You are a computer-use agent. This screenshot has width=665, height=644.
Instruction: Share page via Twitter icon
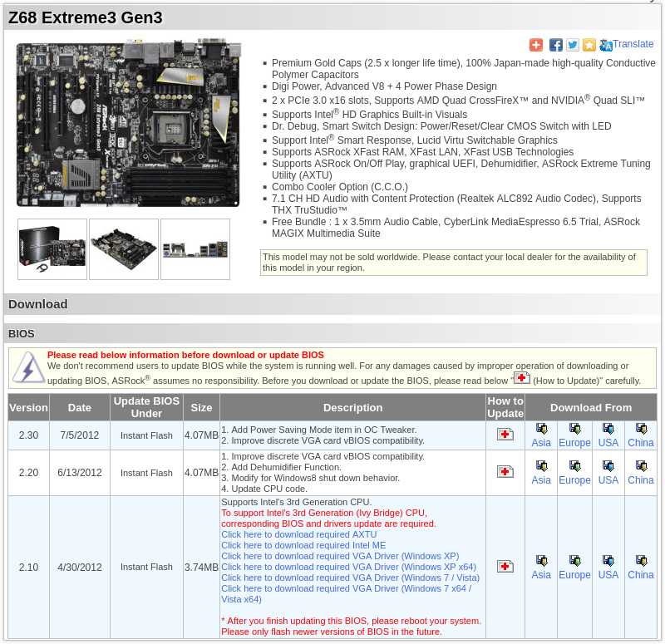(x=573, y=45)
